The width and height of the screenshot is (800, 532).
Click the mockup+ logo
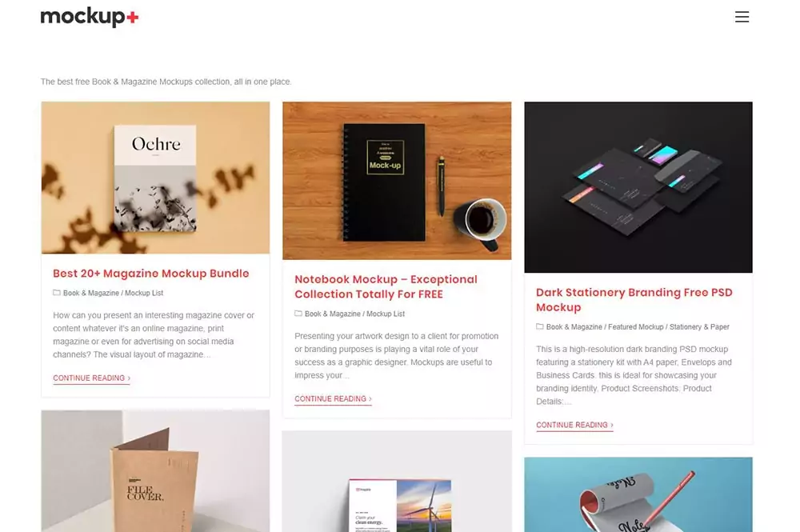point(90,17)
